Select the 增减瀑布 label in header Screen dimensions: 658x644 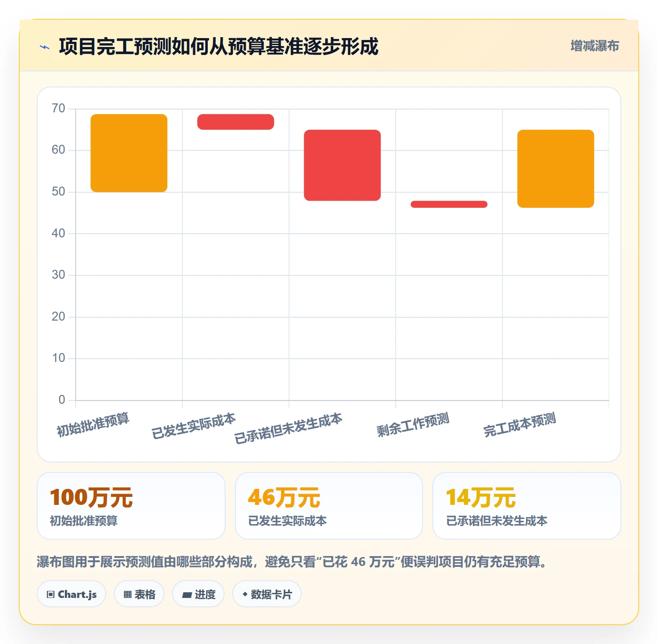[595, 46]
